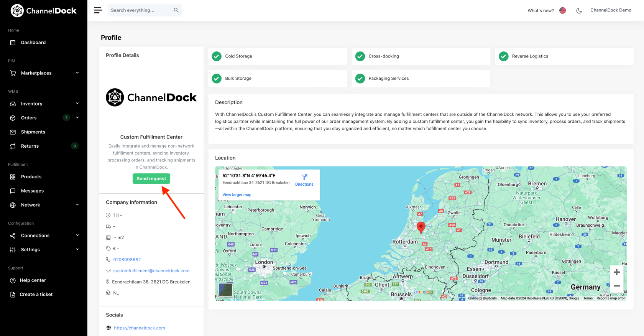Click the red location pin marker

(421, 227)
